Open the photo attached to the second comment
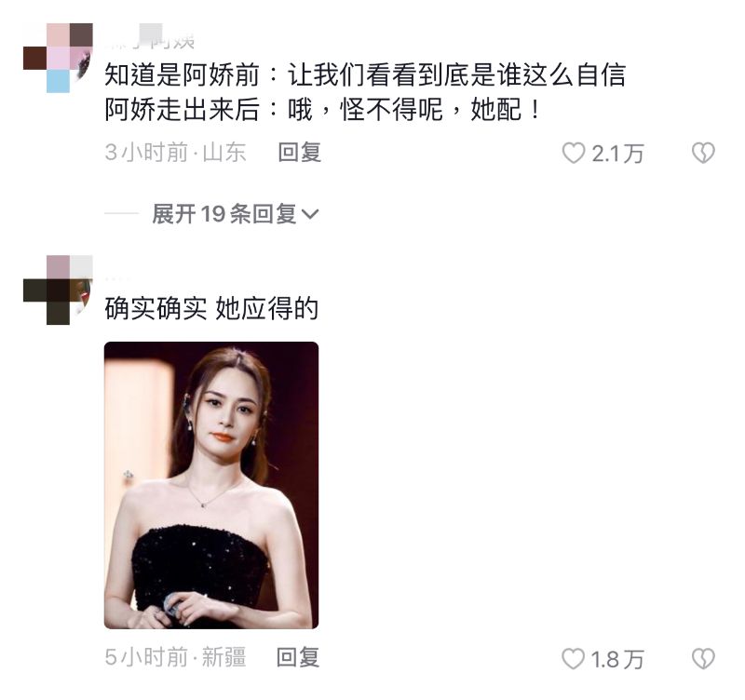This screenshot has height=700, width=745. pyautogui.click(x=211, y=485)
